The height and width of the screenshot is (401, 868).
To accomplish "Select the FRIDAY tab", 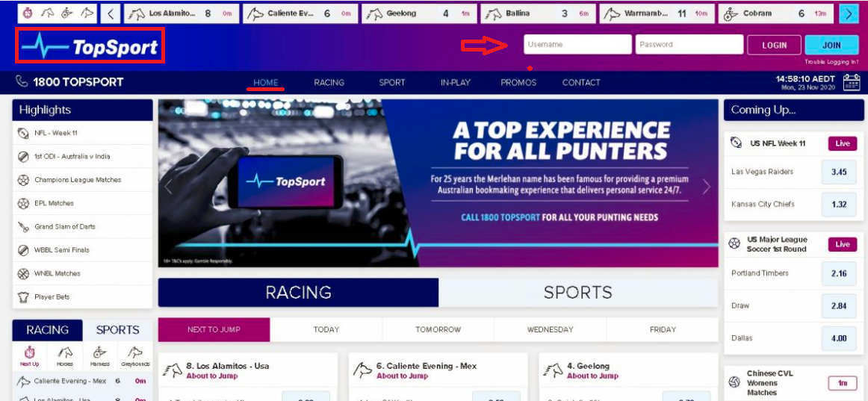I will pos(663,329).
